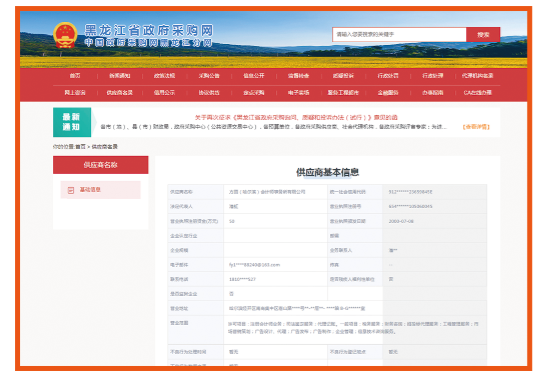The width and height of the screenshot is (548, 383).
Task: Select the 基础信息 sidebar item
Action: click(101, 190)
